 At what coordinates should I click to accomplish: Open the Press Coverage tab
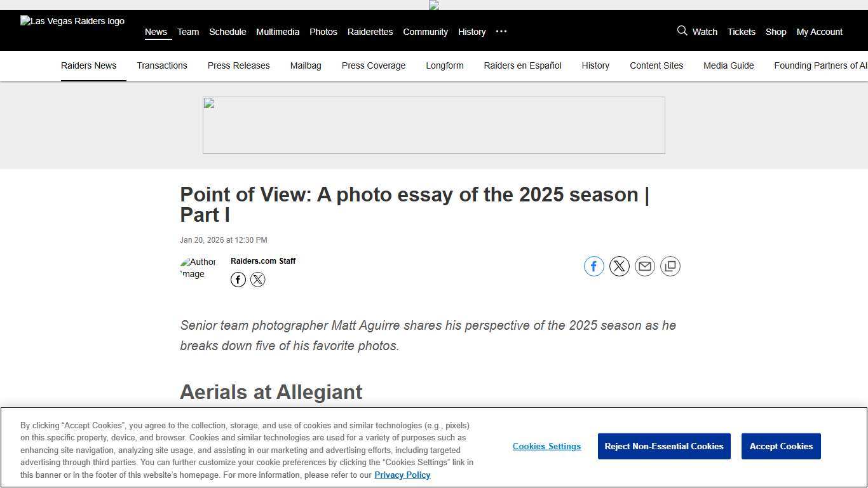pyautogui.click(x=374, y=65)
